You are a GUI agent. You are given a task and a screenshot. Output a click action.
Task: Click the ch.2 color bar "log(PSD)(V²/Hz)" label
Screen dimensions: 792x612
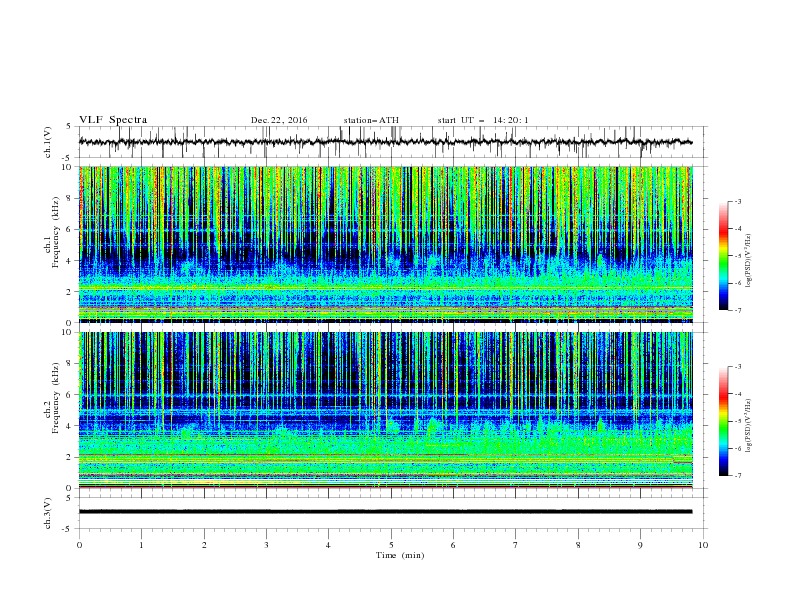(x=749, y=426)
